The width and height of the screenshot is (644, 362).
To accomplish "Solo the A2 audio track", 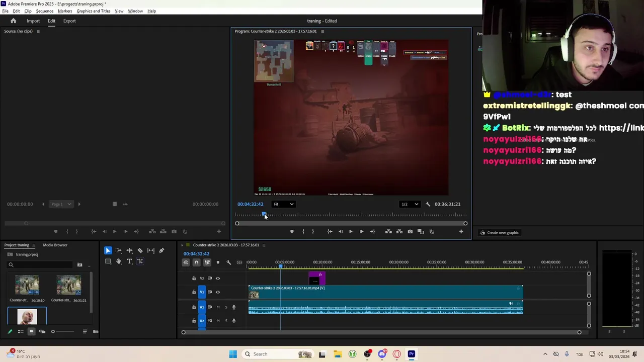I will (226, 321).
